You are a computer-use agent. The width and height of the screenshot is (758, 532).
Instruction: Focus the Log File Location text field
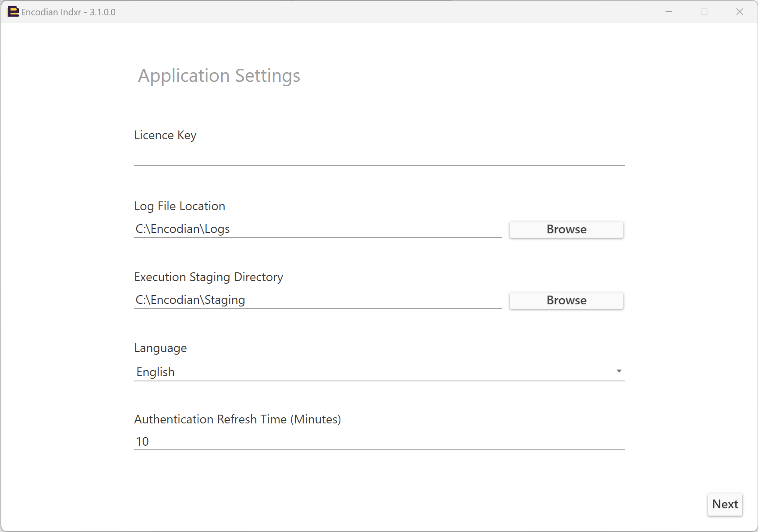pos(318,229)
